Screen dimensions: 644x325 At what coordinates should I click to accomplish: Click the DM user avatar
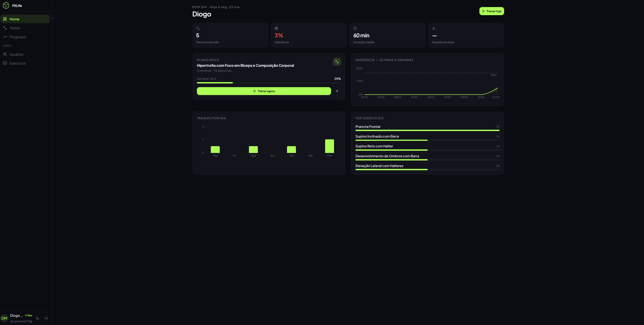tap(4, 318)
